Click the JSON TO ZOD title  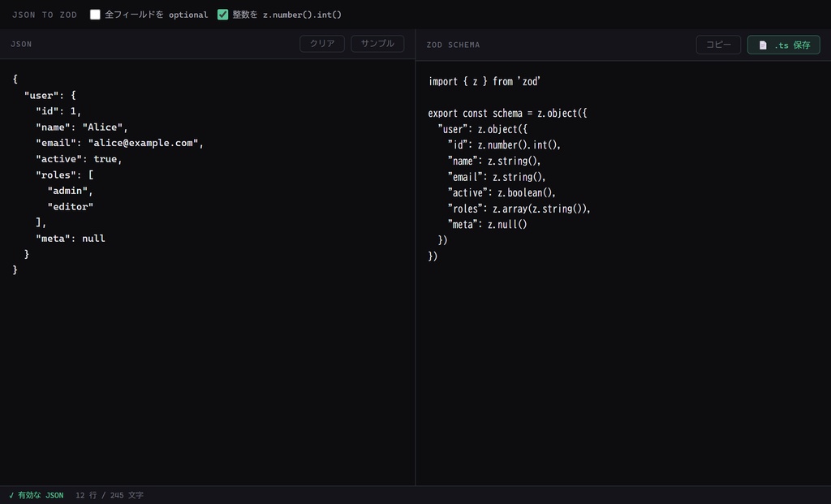(45, 15)
